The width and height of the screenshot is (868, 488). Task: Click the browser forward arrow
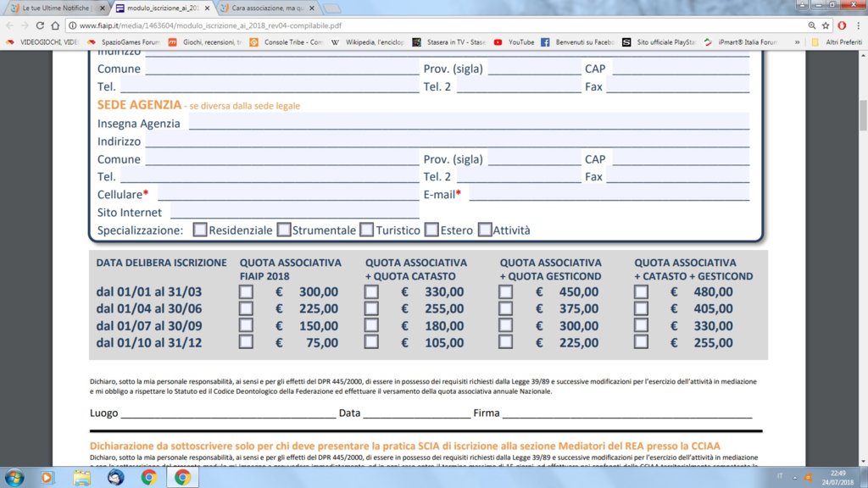[25, 25]
